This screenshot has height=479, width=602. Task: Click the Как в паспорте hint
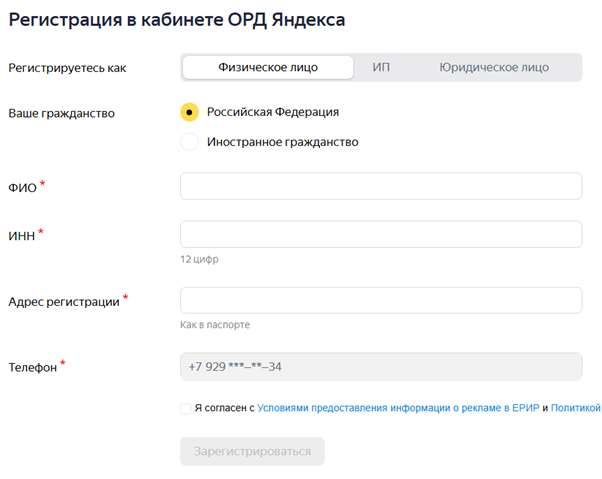pyautogui.click(x=215, y=325)
